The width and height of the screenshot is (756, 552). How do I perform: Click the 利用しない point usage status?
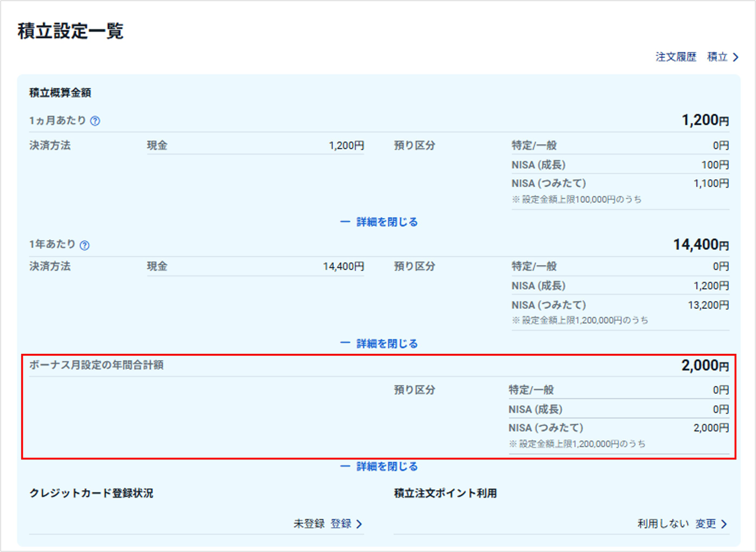pos(663,524)
